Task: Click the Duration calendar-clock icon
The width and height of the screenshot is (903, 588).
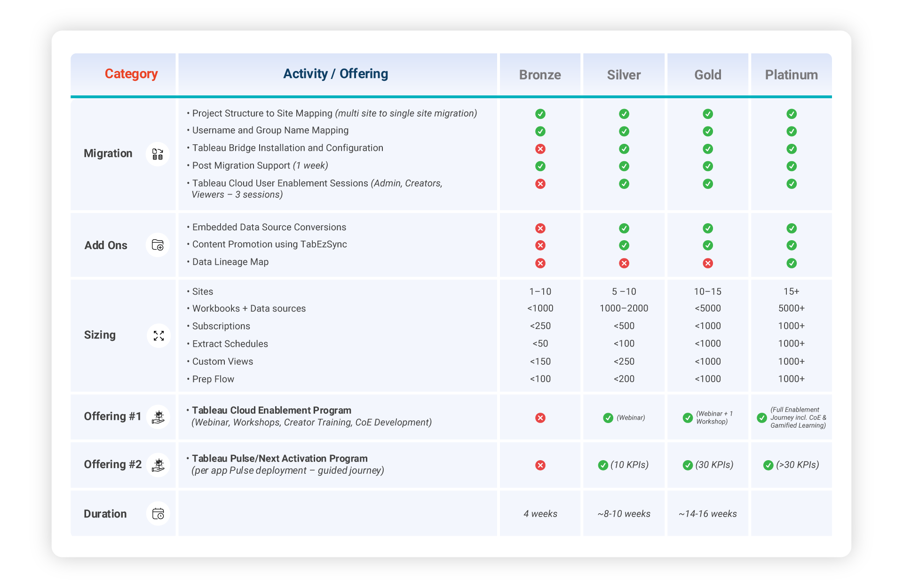Action: pyautogui.click(x=158, y=514)
